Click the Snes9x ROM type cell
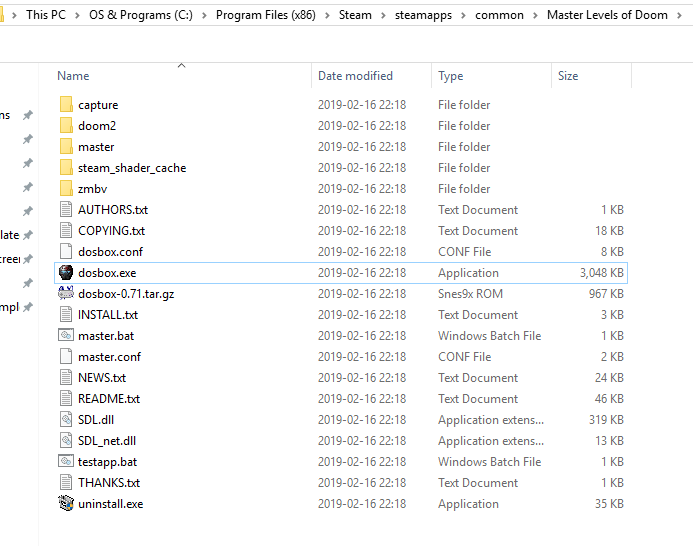This screenshot has width=693, height=546. [x=470, y=294]
